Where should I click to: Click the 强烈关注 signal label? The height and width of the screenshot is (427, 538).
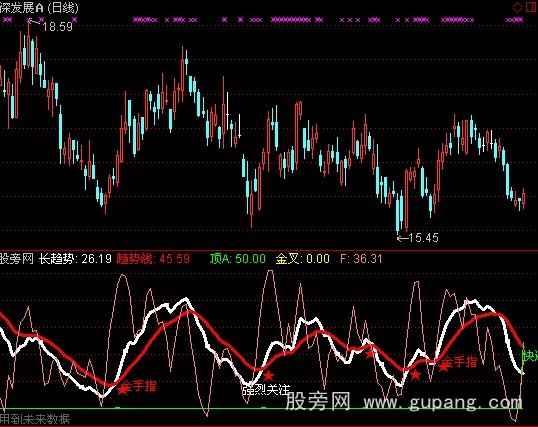(x=266, y=390)
